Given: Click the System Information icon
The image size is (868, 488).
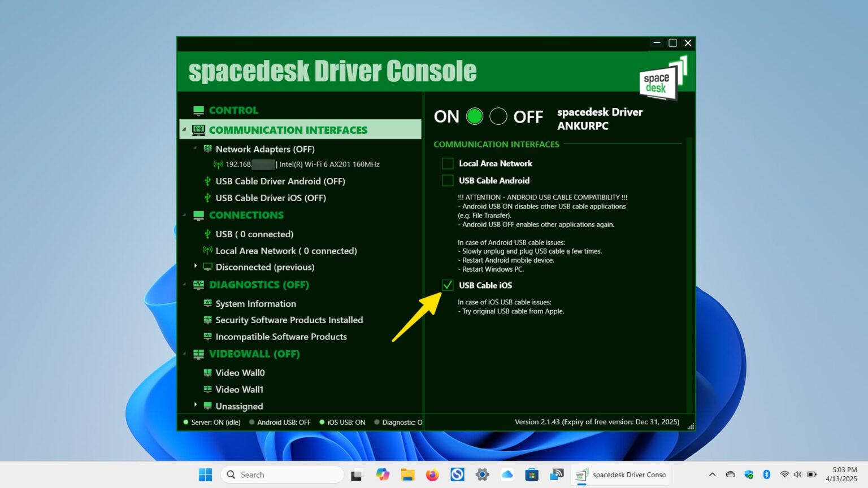Looking at the screenshot, I should 207,303.
